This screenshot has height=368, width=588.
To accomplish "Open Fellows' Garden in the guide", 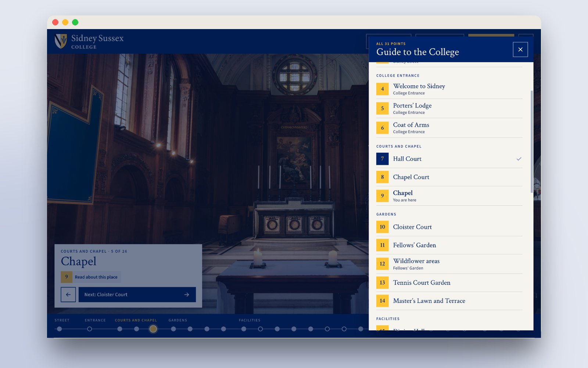I will (449, 245).
